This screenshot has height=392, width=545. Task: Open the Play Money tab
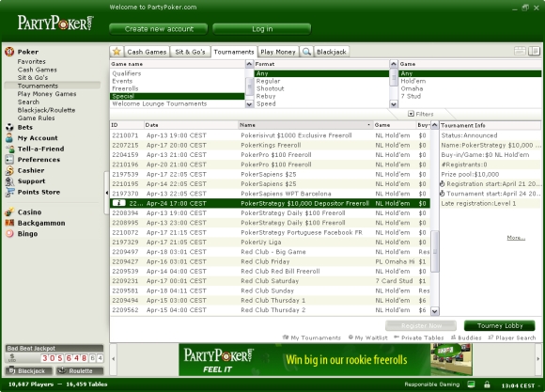(x=278, y=52)
